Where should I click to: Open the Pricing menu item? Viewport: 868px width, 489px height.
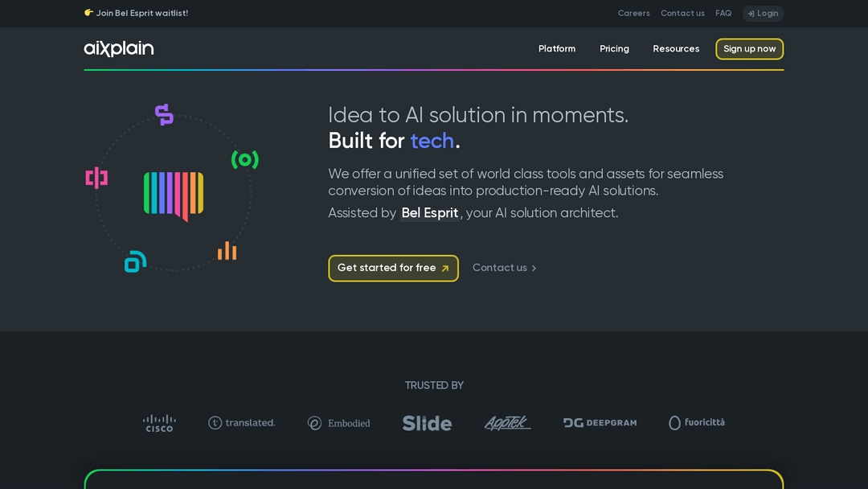(x=614, y=49)
